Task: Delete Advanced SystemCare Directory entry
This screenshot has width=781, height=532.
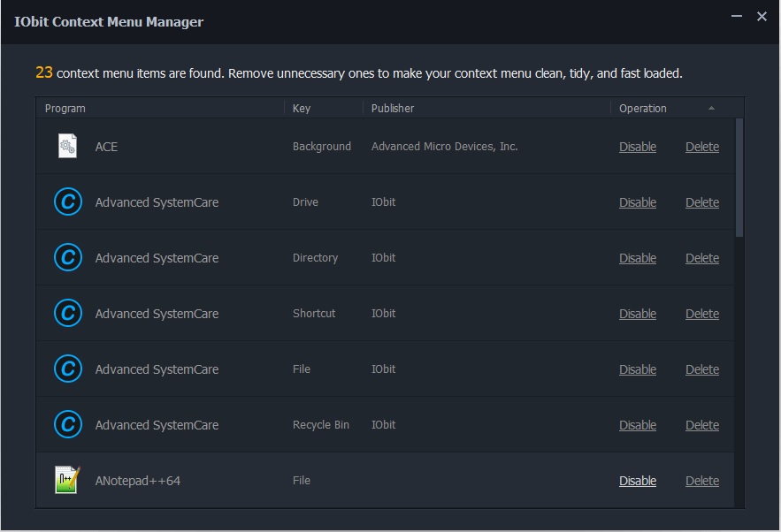Action: pos(702,258)
